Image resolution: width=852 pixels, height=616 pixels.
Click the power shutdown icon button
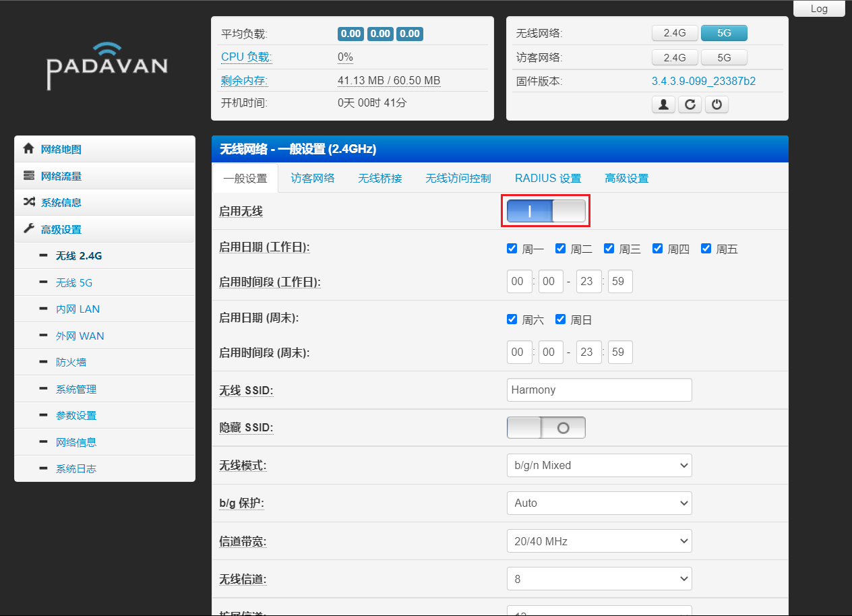click(x=717, y=104)
